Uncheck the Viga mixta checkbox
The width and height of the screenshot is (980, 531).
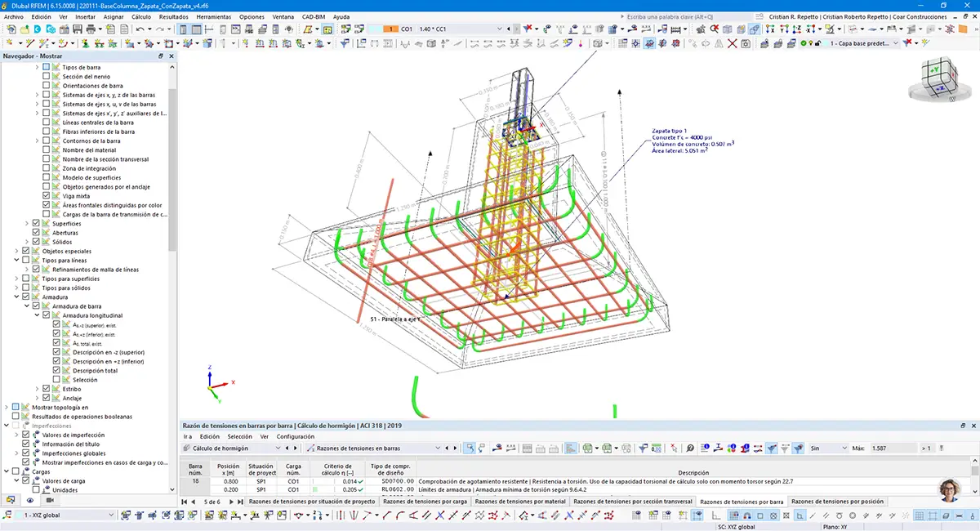(47, 196)
